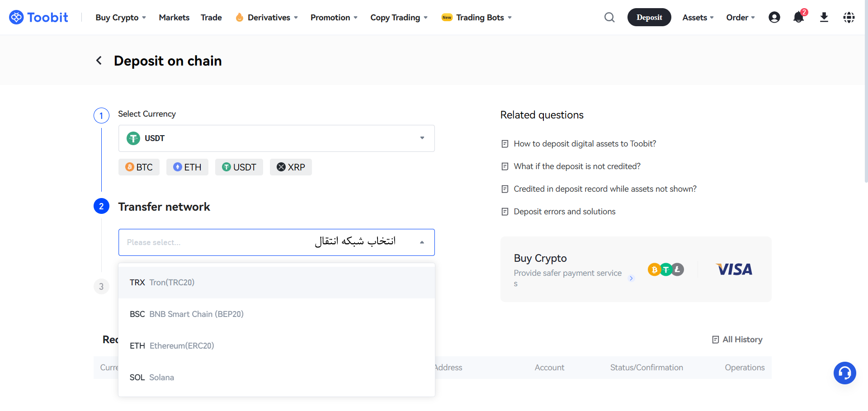Select TRX Tron(TRC20) network
The image size is (868, 411).
pyautogui.click(x=277, y=283)
